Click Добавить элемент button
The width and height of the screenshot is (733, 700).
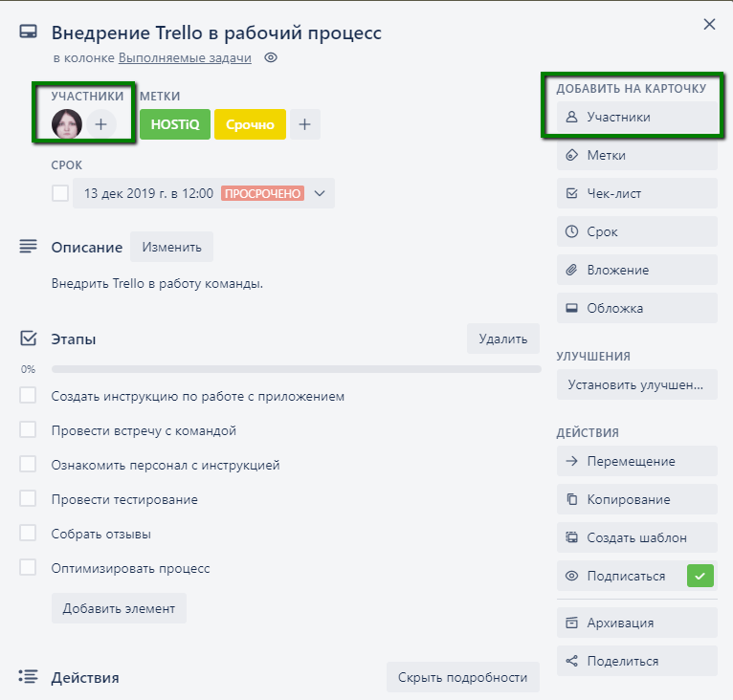point(119,608)
